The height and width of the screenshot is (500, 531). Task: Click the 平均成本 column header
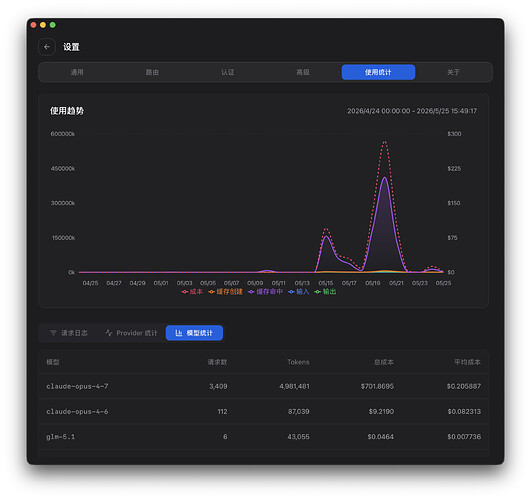[x=467, y=362]
